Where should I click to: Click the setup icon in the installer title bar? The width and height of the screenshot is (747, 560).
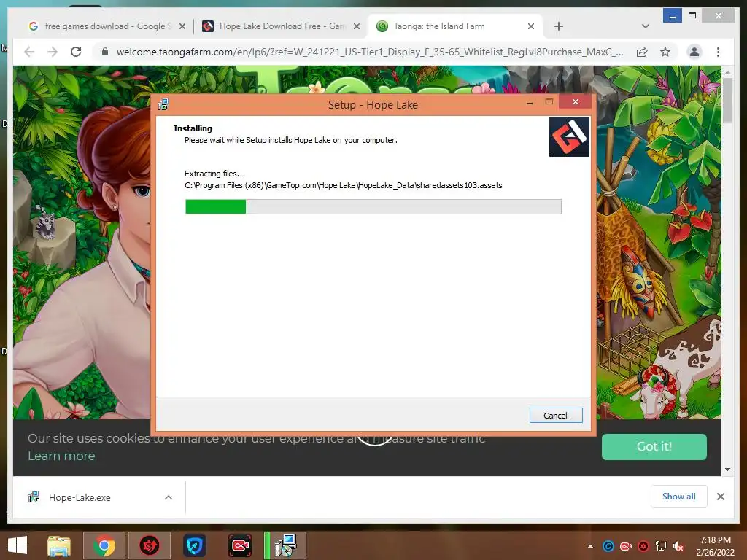point(164,104)
